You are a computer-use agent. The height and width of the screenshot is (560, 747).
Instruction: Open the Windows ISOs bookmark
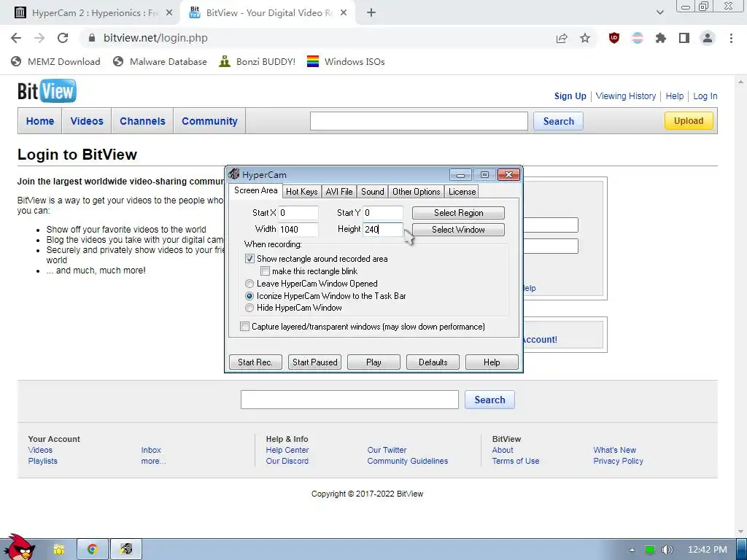(x=346, y=61)
